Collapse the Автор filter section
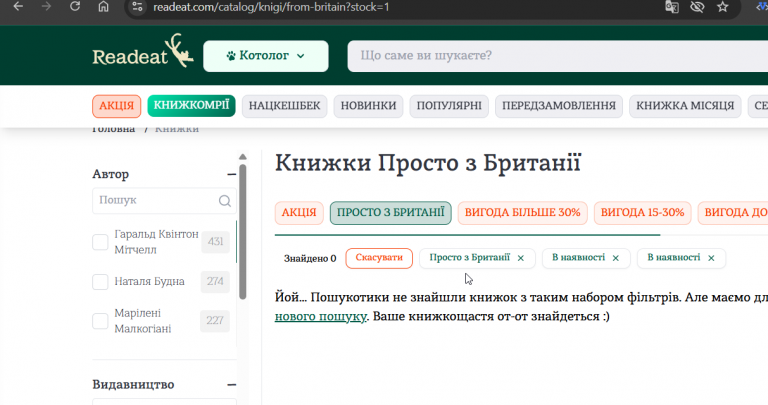 [x=232, y=174]
